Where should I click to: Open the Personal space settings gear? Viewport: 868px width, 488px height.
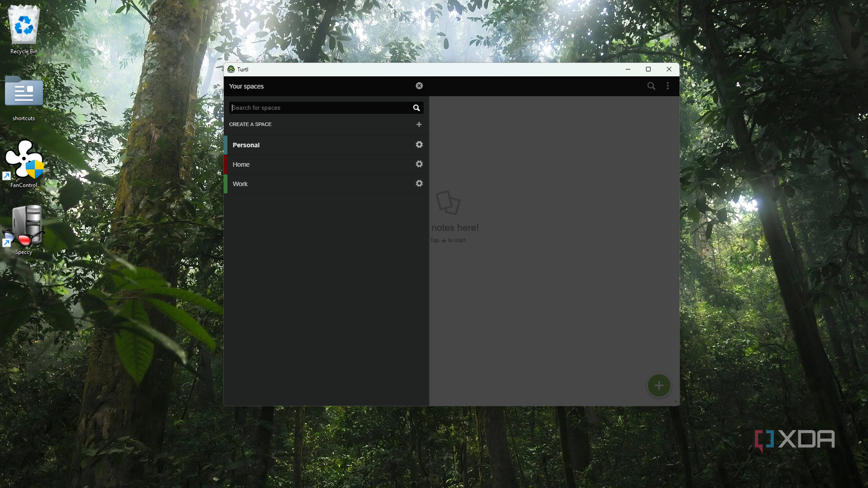click(419, 145)
